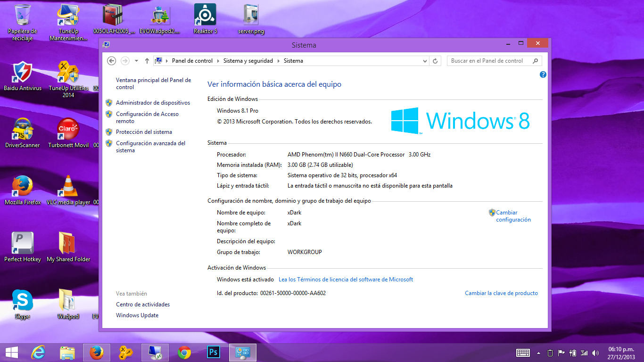Launch Mozilla Firefox desktop shortcut
Screen dimensions: 644x362
(22, 190)
